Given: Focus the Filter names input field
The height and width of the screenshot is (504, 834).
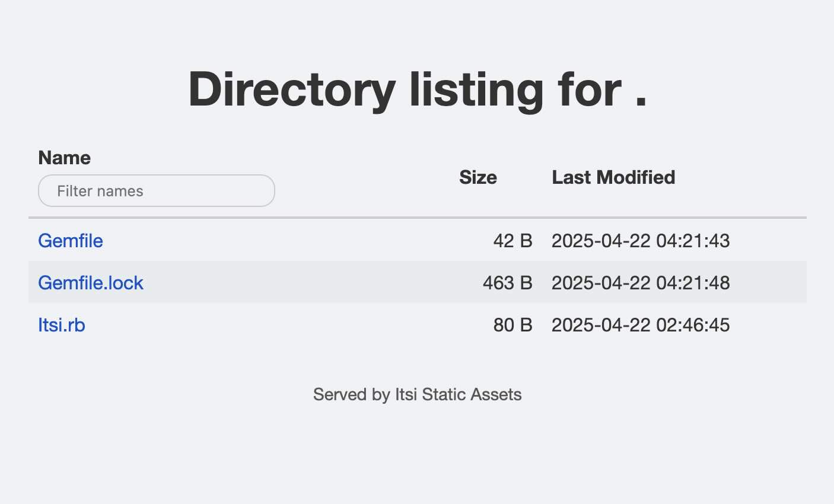Looking at the screenshot, I should point(156,191).
